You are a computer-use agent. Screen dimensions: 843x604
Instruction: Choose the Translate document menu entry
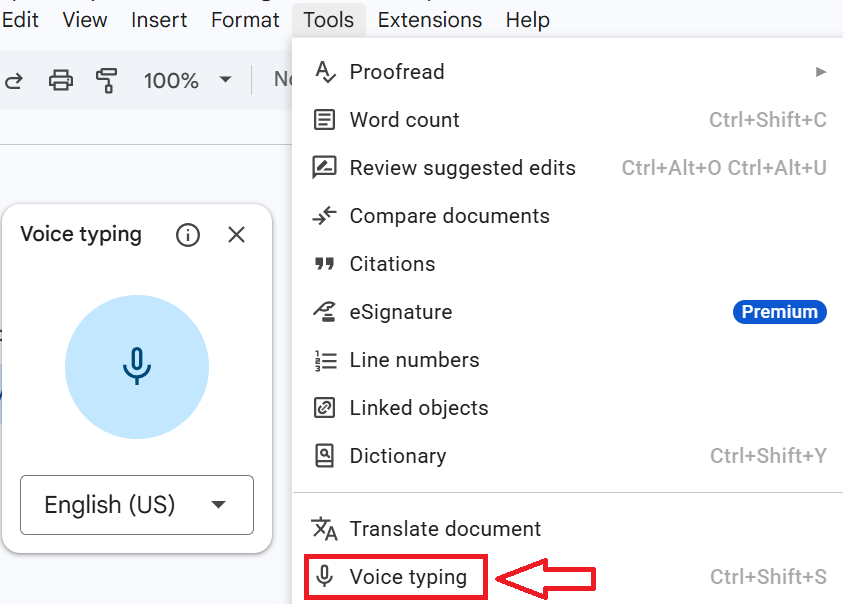(569, 529)
